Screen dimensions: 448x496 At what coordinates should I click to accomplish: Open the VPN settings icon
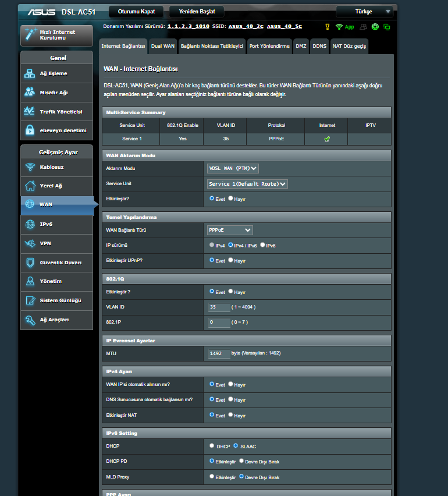point(30,243)
